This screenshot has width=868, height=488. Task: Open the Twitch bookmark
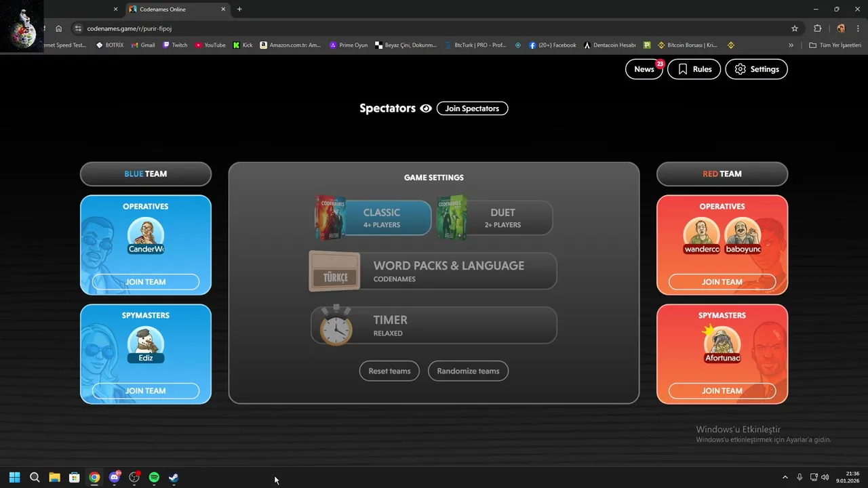tap(175, 45)
